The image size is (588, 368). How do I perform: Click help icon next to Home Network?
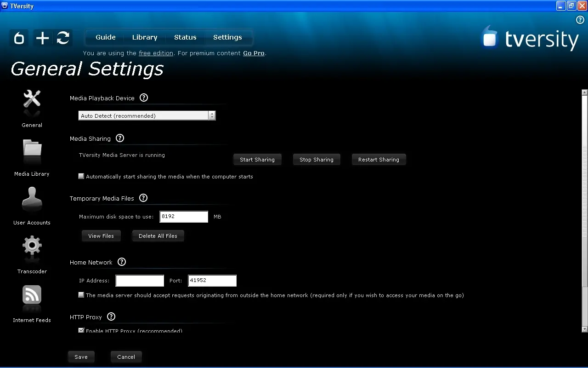click(122, 262)
